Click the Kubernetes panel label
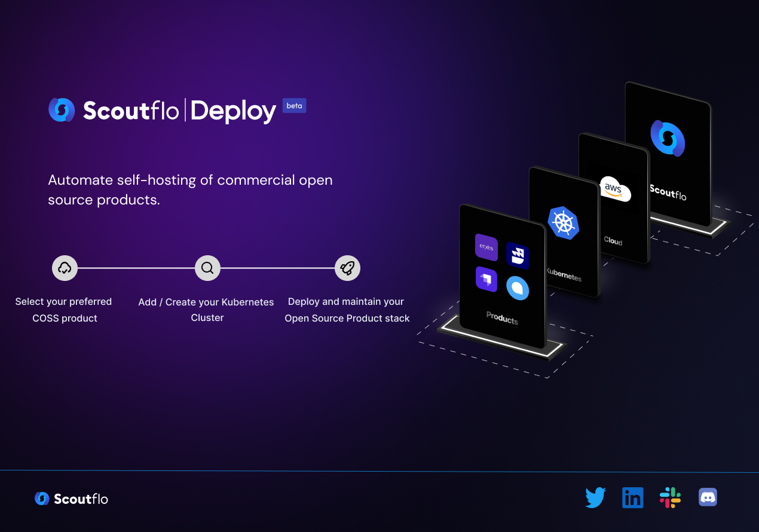 tap(563, 274)
